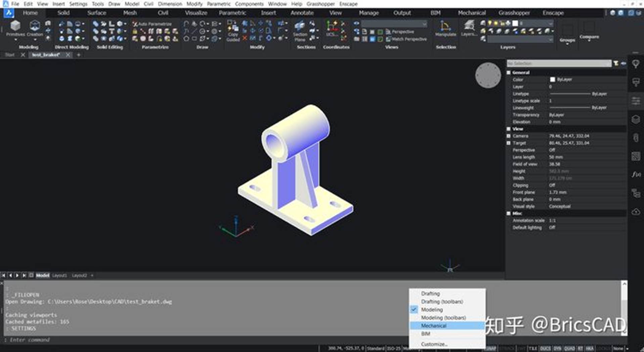
Task: Click the Visual style value Conceptual
Action: pyautogui.click(x=559, y=206)
